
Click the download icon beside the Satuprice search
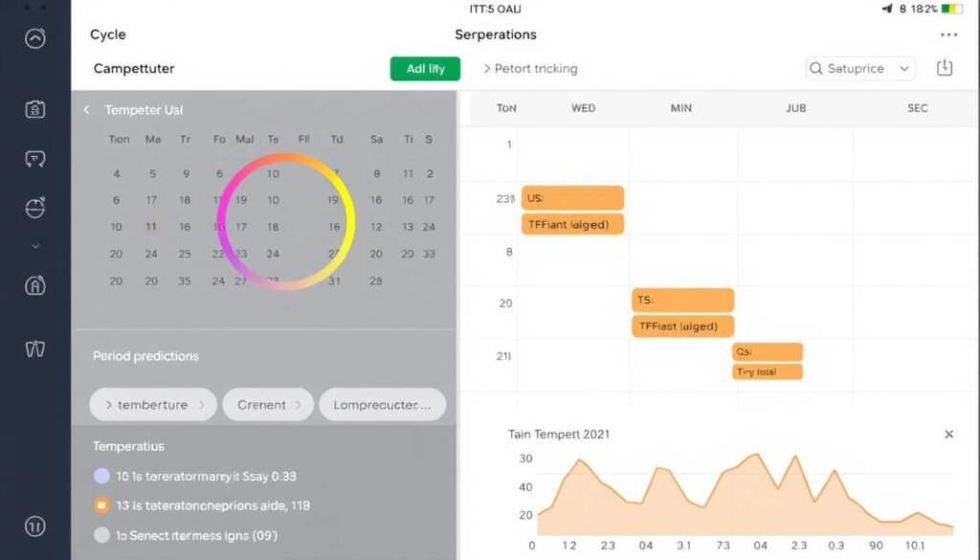coord(945,68)
